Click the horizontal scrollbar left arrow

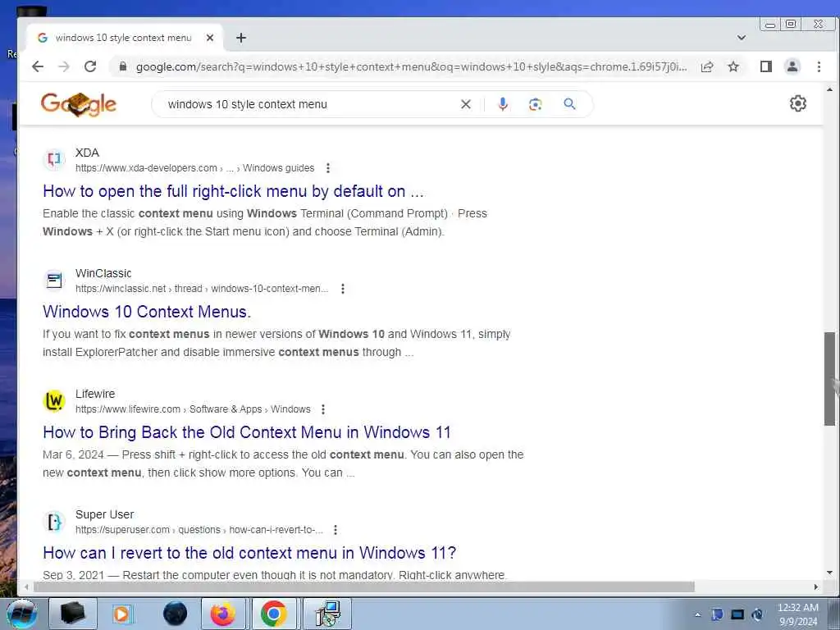point(25,587)
